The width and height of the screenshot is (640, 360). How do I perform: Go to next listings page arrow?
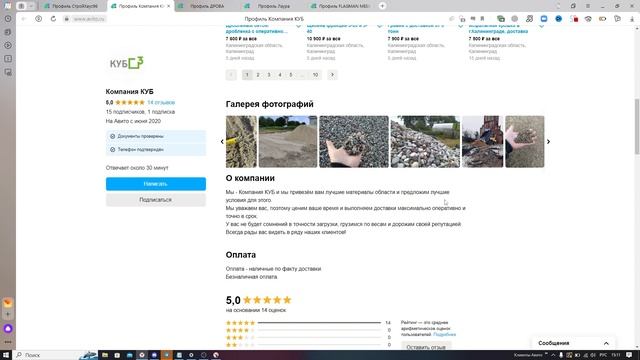(332, 75)
